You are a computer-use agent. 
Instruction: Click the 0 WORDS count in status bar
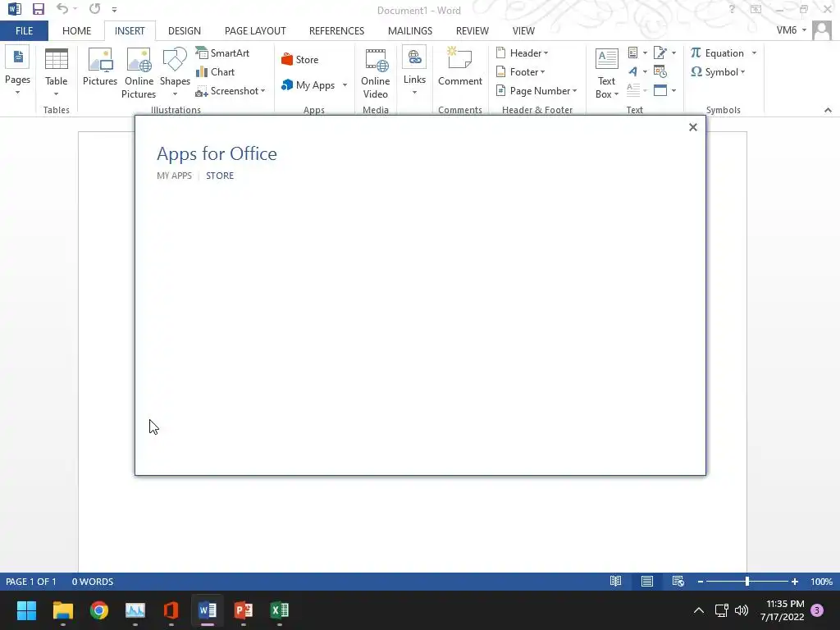93,582
